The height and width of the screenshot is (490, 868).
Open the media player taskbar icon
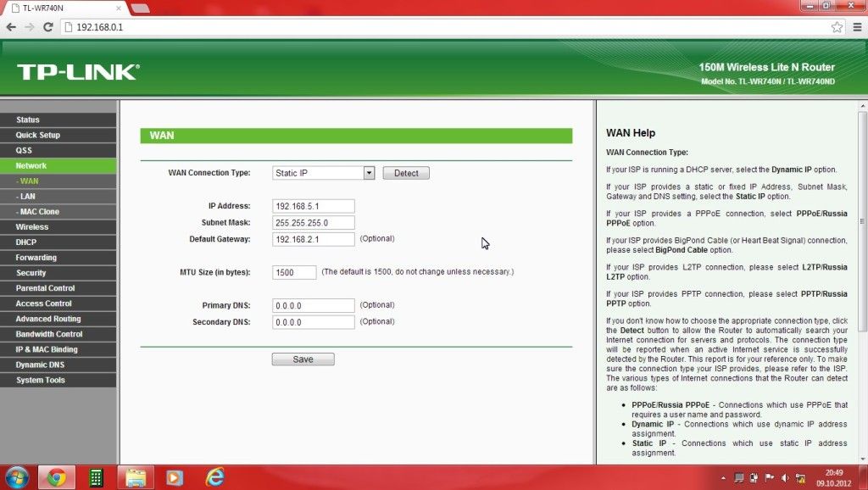click(x=175, y=477)
